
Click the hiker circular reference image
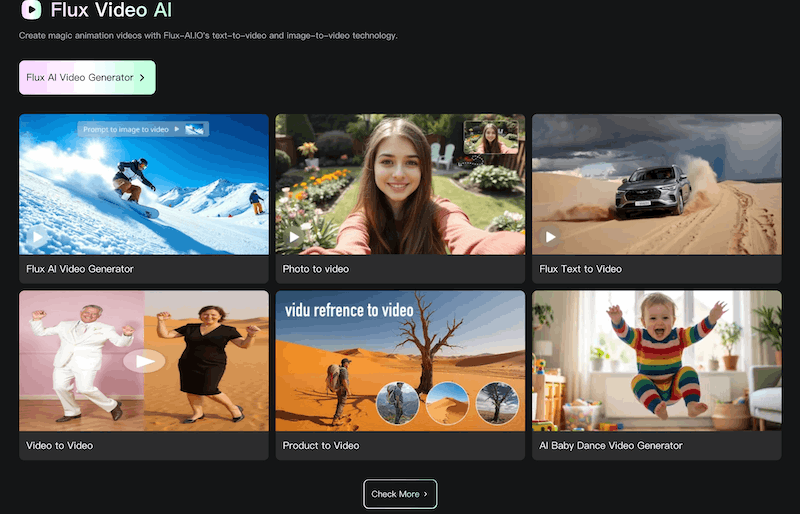pos(397,403)
